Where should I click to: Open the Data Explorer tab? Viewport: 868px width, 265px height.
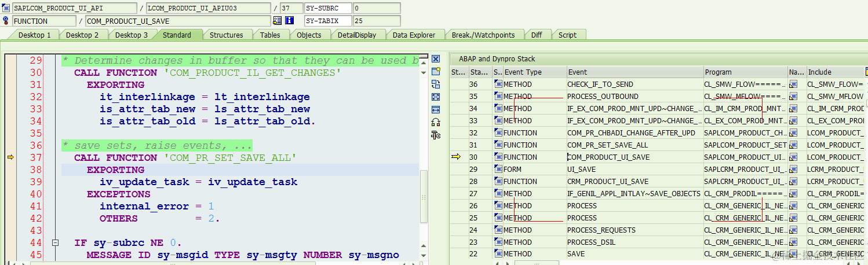414,35
